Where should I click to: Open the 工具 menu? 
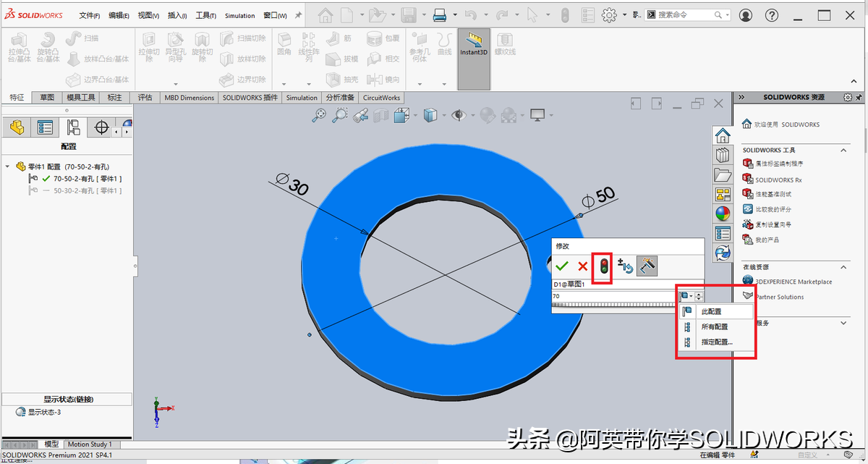coord(206,15)
